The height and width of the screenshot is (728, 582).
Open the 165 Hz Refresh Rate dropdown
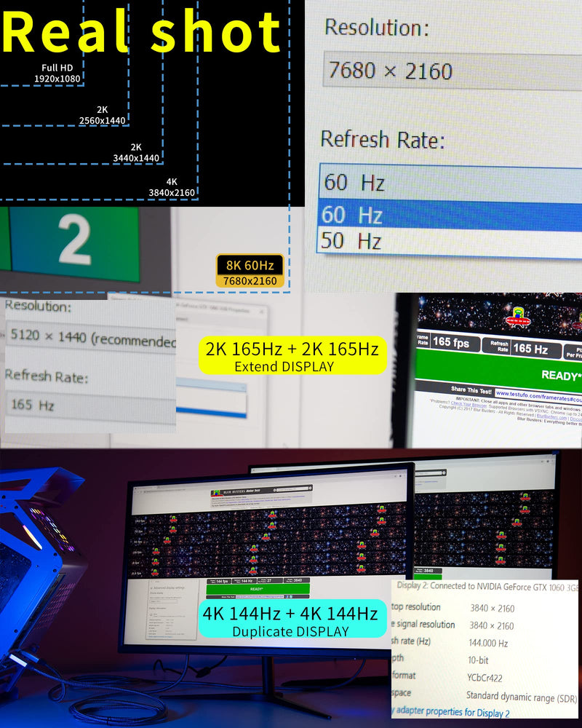(x=91, y=405)
